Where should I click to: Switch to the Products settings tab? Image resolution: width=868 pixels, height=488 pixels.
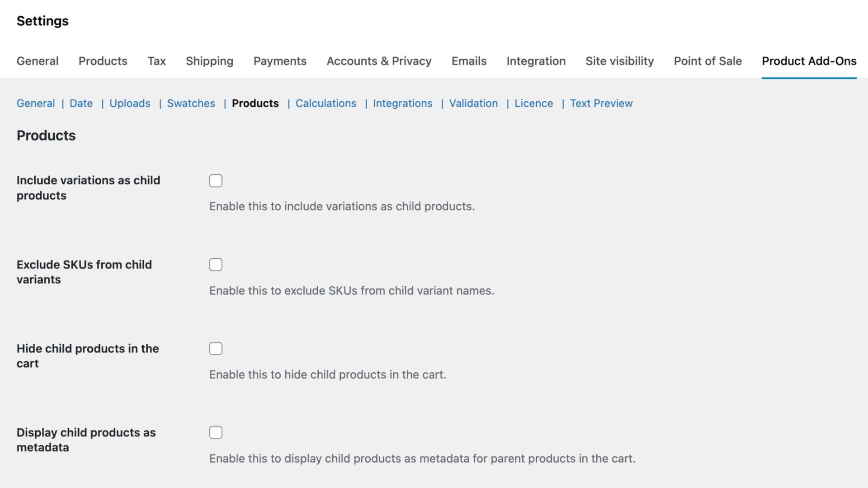[x=103, y=61]
